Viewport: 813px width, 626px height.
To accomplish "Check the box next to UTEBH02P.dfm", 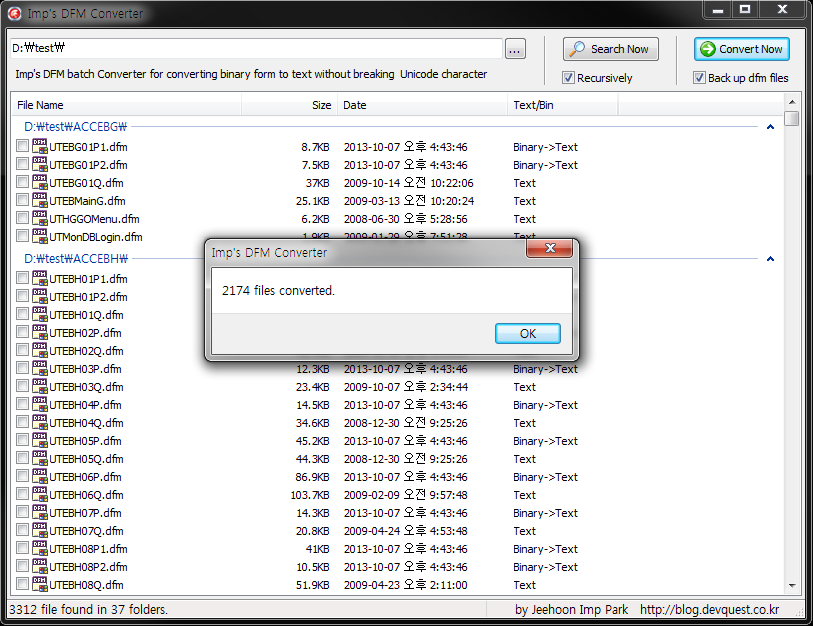I will point(22,333).
